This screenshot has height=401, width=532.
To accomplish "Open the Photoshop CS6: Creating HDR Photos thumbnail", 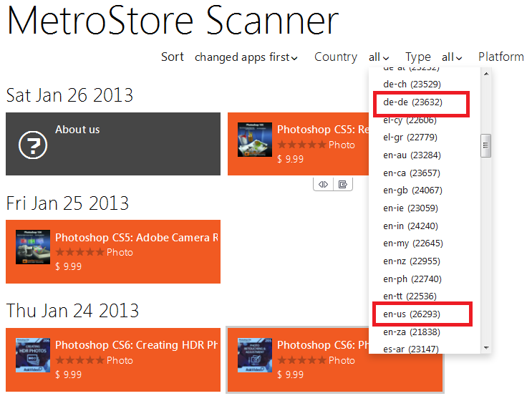I will [x=33, y=355].
